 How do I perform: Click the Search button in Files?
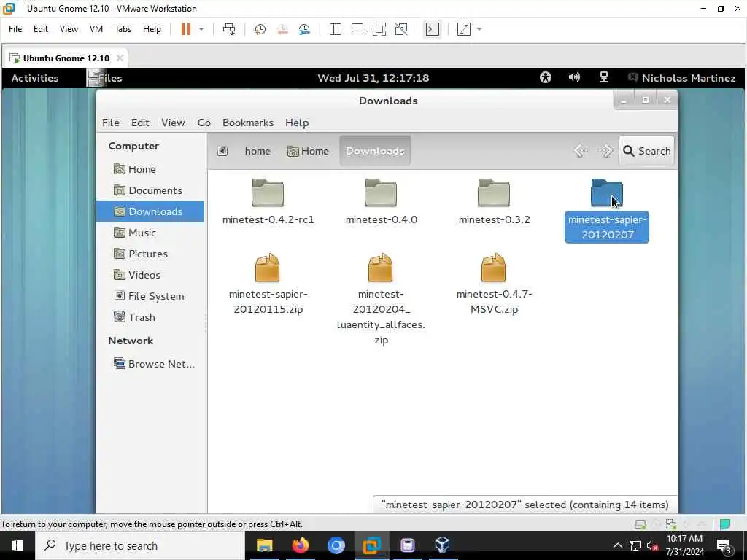click(x=646, y=151)
